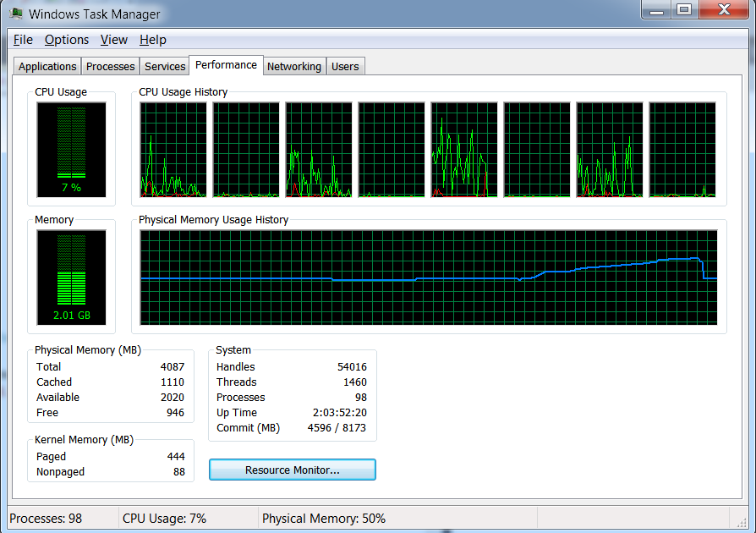756x533 pixels.
Task: Select the CPU Usage meter graphic
Action: pos(71,148)
